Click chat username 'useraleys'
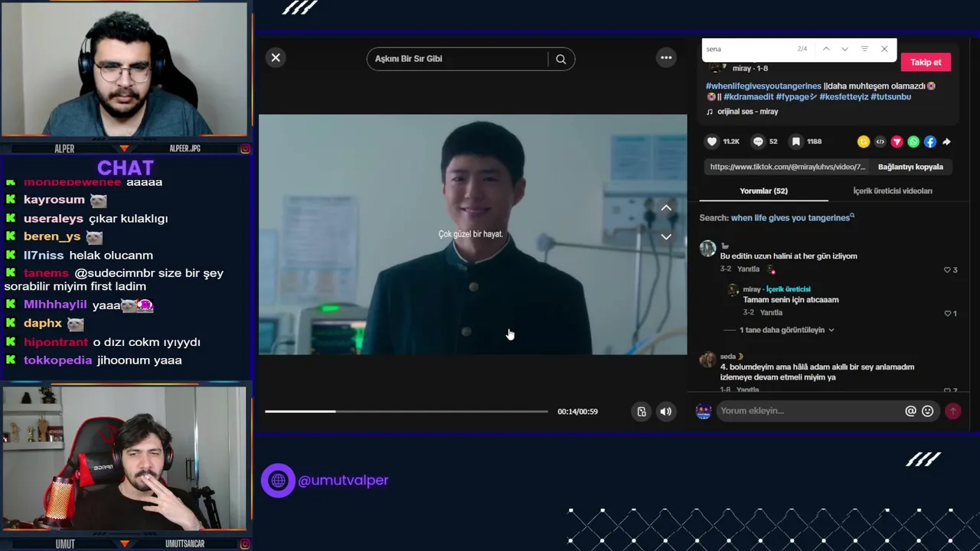Screen dimensions: 980x551 pos(54,219)
